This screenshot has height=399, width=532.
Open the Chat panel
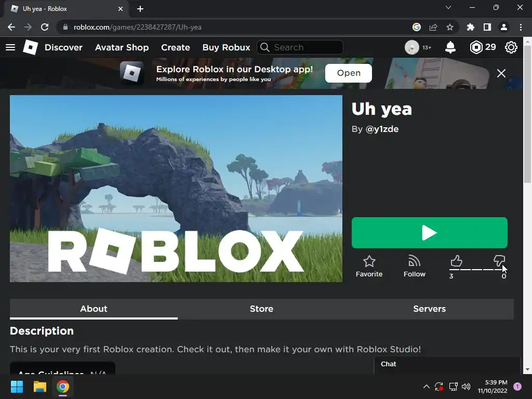pyautogui.click(x=447, y=364)
